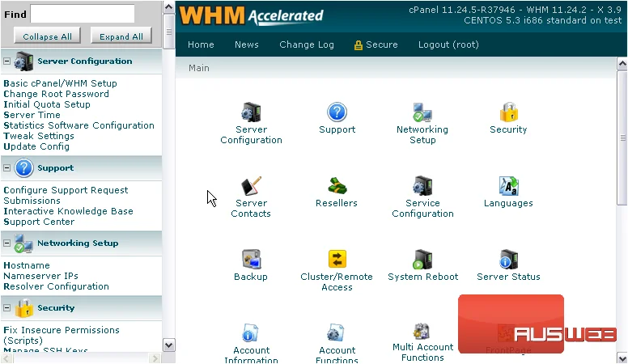
Task: Open the Service Configuration icon
Action: 422,186
